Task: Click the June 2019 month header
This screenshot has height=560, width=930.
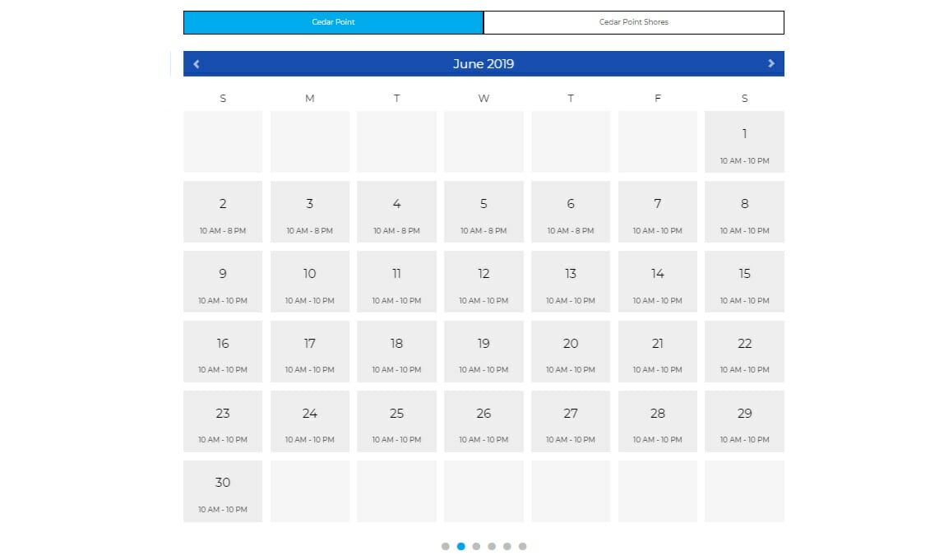Action: point(484,64)
